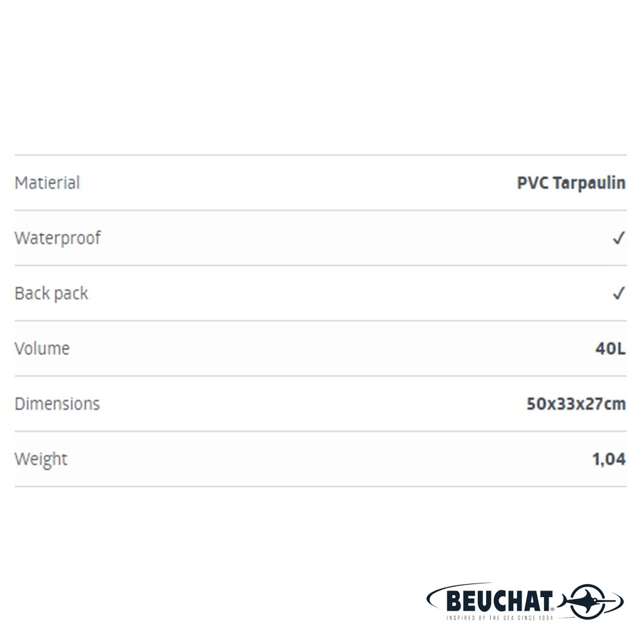Image resolution: width=644 pixels, height=644 pixels.
Task: Click the divider between Waterproof and Back pack rows
Action: (320, 265)
